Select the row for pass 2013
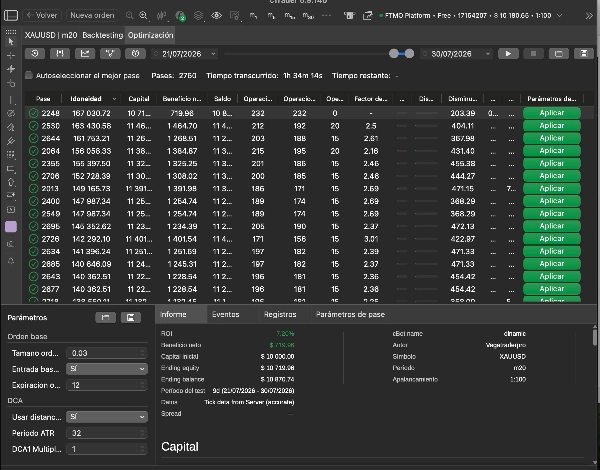This screenshot has height=470, width=600. pyautogui.click(x=309, y=188)
